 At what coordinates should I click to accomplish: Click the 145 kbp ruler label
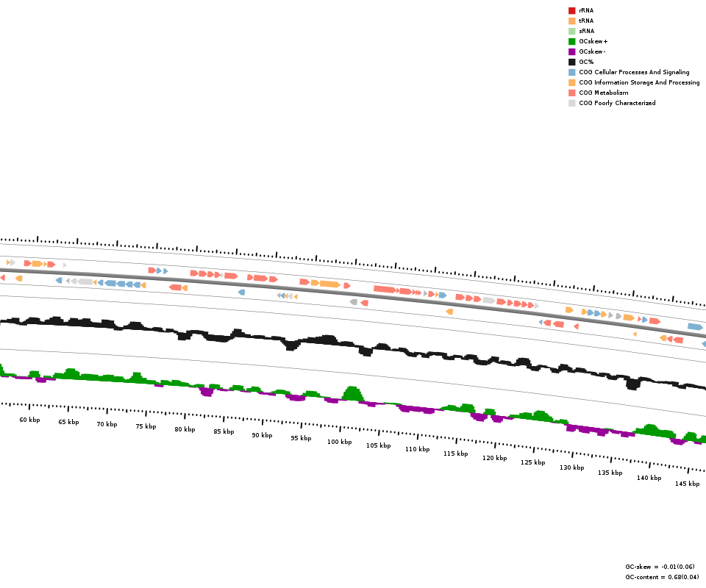(687, 484)
